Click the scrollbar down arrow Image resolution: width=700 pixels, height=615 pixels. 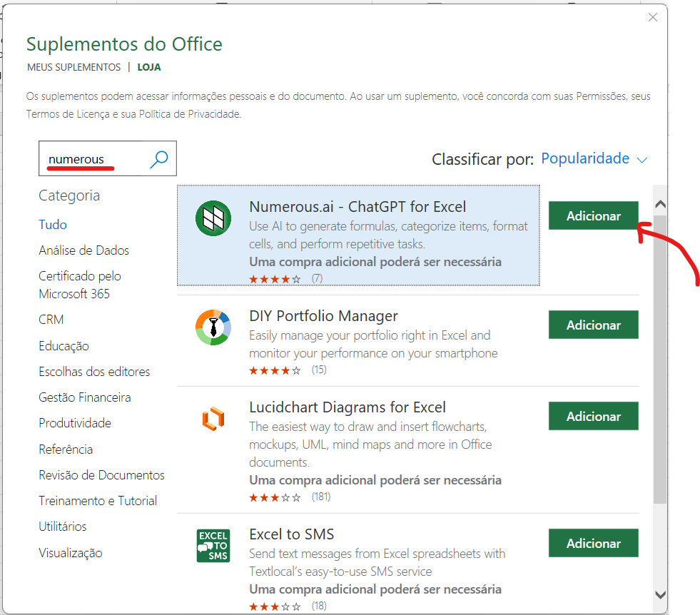(x=659, y=594)
